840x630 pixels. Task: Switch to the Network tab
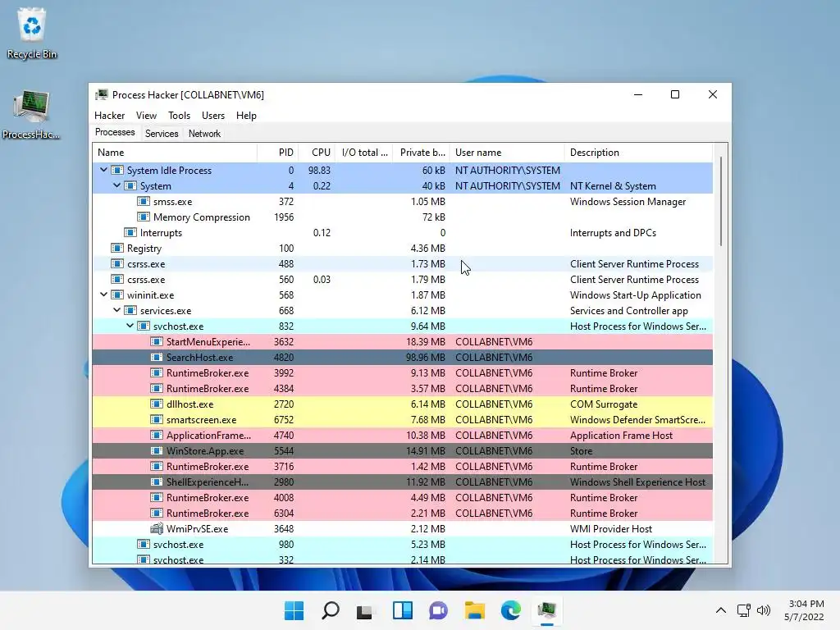coord(204,134)
